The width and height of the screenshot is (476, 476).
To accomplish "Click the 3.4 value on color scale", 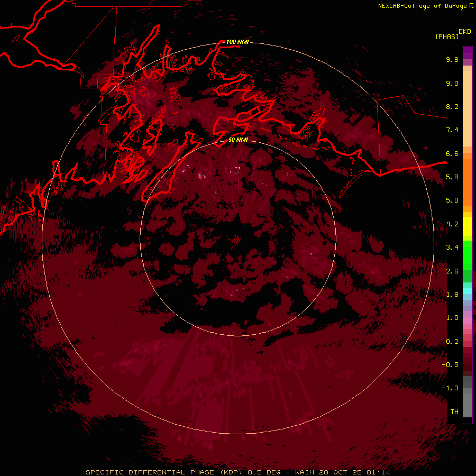I will [x=452, y=248].
